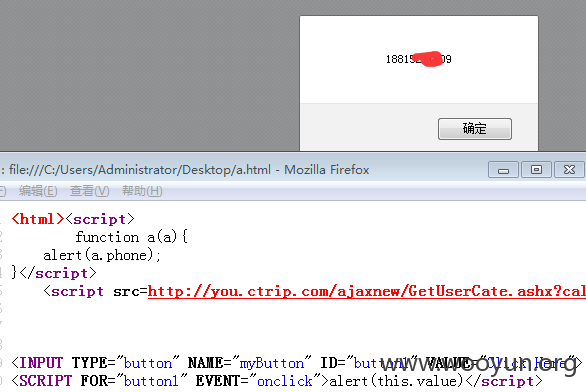Close the Firefox source window
The image size is (586, 392).
569,170
